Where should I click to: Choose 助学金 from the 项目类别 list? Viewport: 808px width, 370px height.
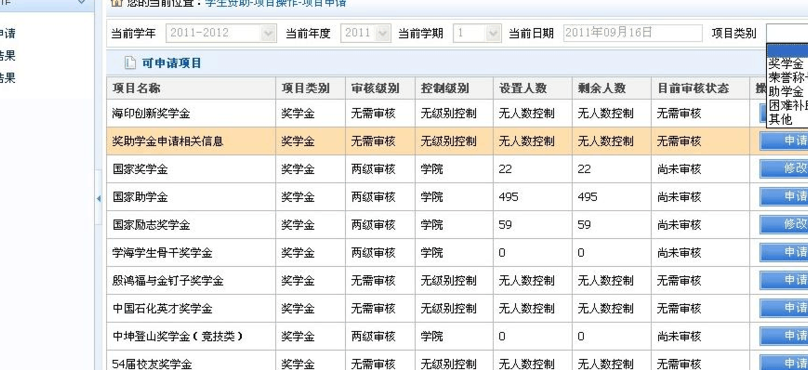point(786,92)
